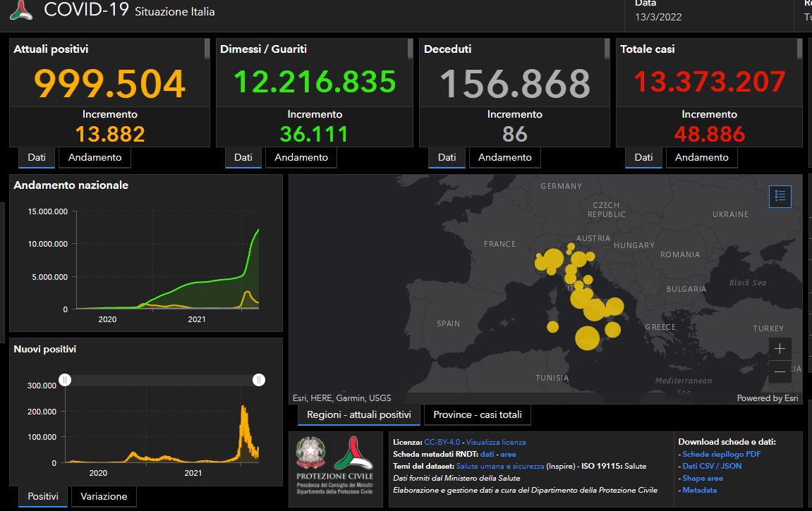Grab left handle of time range slider

click(x=65, y=380)
